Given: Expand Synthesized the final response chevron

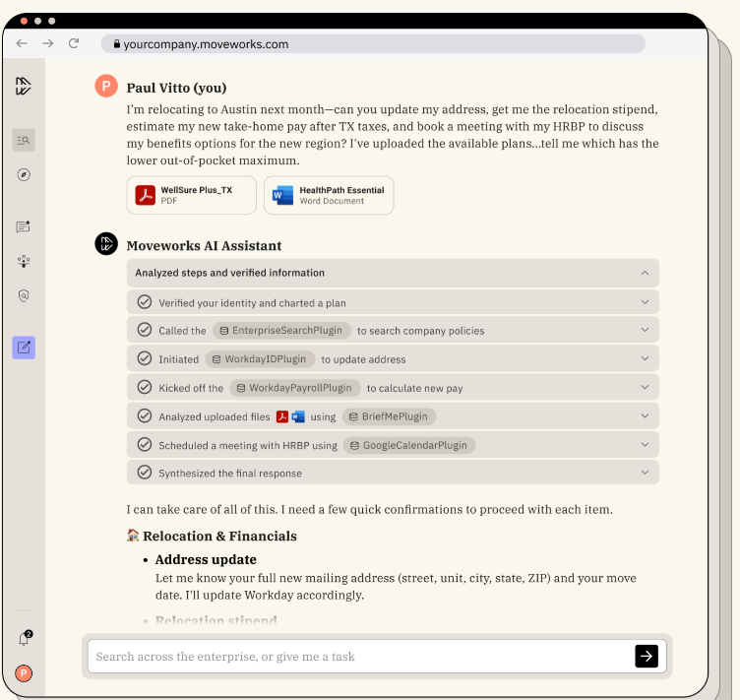Looking at the screenshot, I should [645, 473].
